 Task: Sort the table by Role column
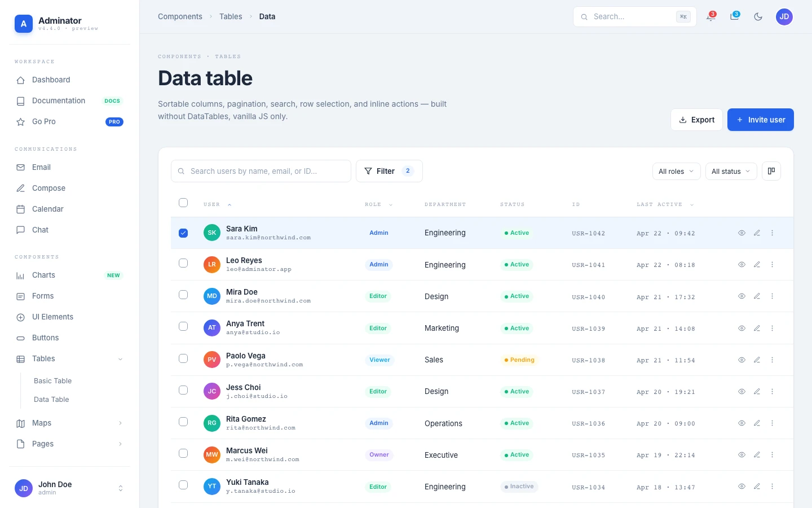378,205
